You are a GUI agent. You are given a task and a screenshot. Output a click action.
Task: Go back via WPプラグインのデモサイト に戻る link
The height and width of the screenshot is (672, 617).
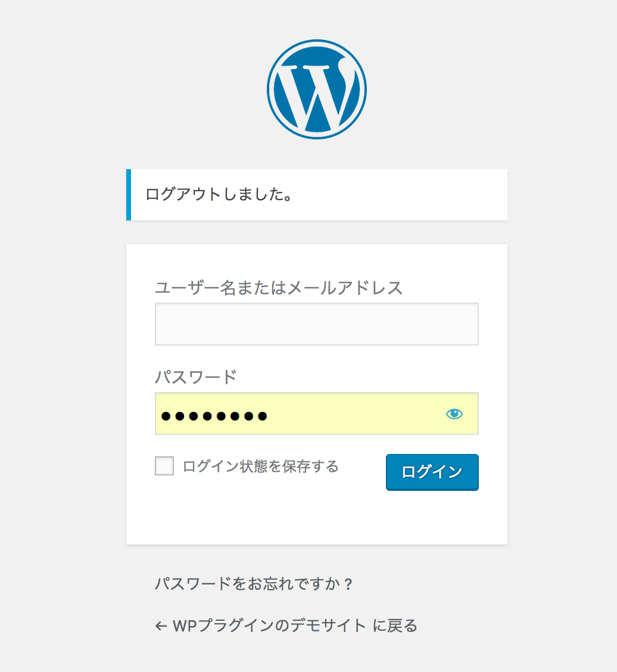286,626
